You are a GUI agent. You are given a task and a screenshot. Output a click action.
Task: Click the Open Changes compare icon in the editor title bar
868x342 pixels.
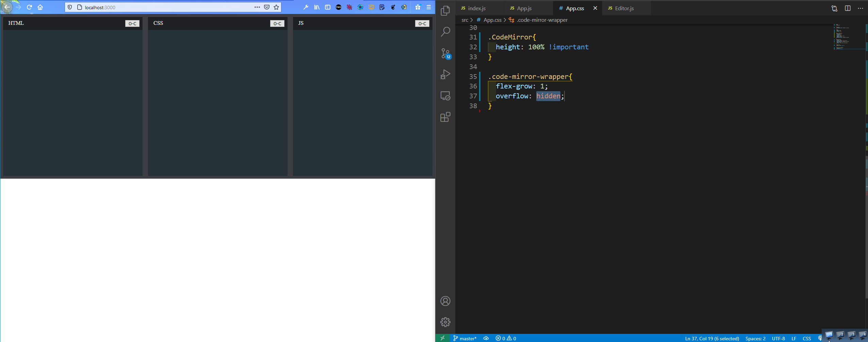[x=834, y=8]
